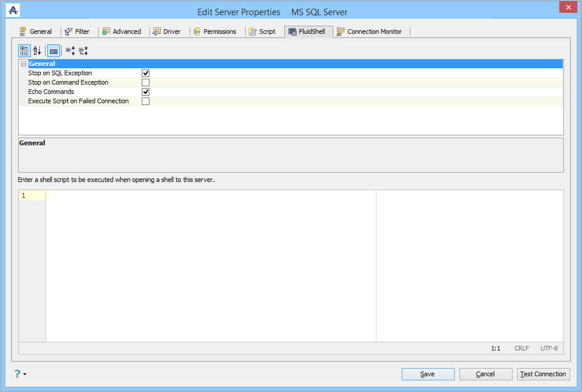Click the Script tab icon
This screenshot has height=392, width=582.
(253, 32)
